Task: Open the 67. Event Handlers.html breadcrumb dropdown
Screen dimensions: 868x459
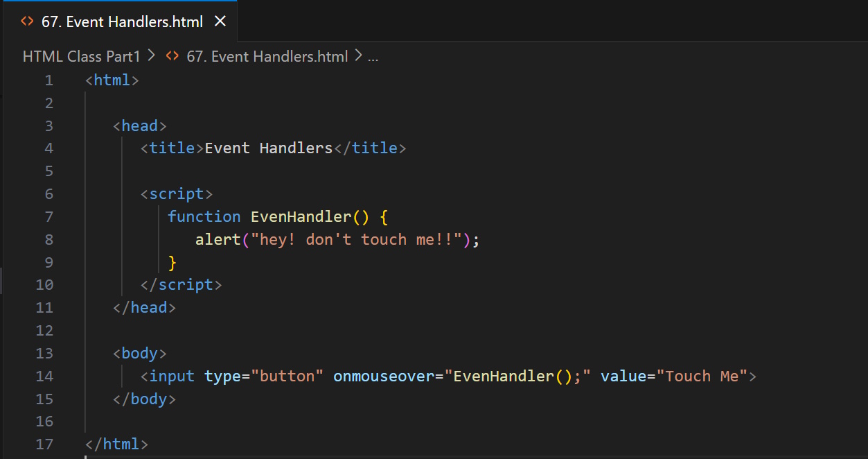Action: (x=267, y=56)
